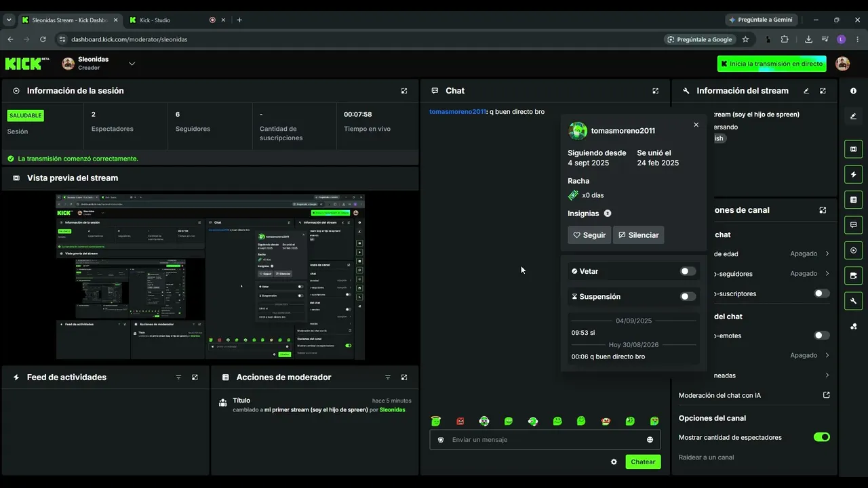Click tomasmoreno2011 username in chat
Viewport: 868px width, 488px height.
point(458,112)
